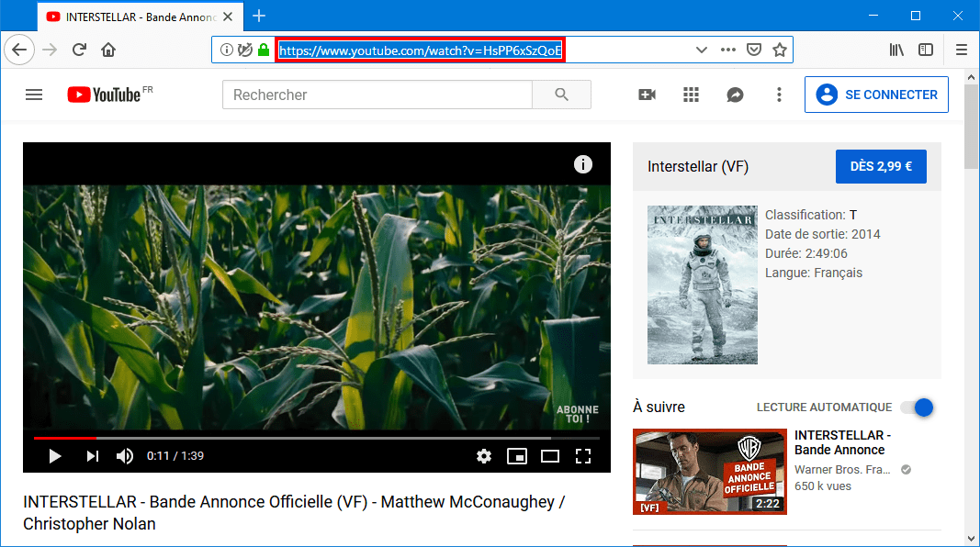Click the video title INTERSTELLAR - Bande Annonce Officielle
This screenshot has height=547, width=980.
tap(294, 513)
